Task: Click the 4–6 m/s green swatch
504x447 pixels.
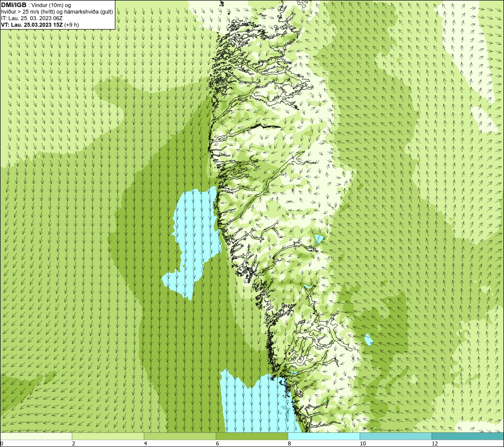Action: point(180,436)
